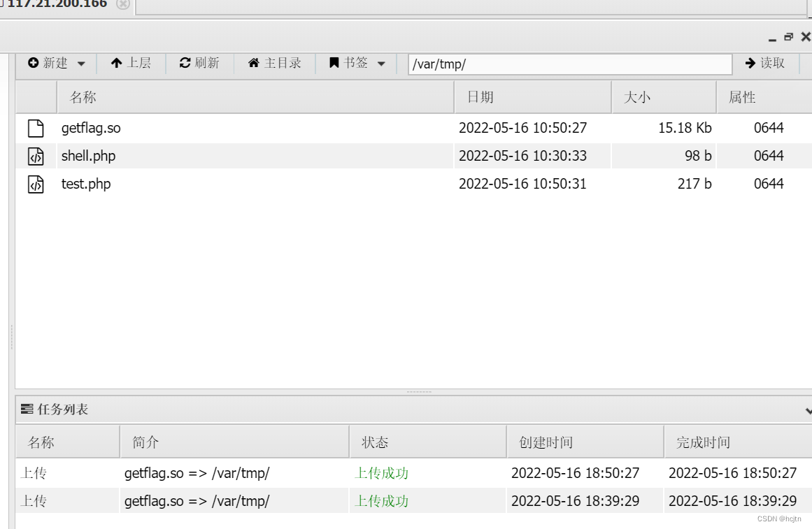
Task: Click the 创建时间 column header
Action: pos(585,442)
